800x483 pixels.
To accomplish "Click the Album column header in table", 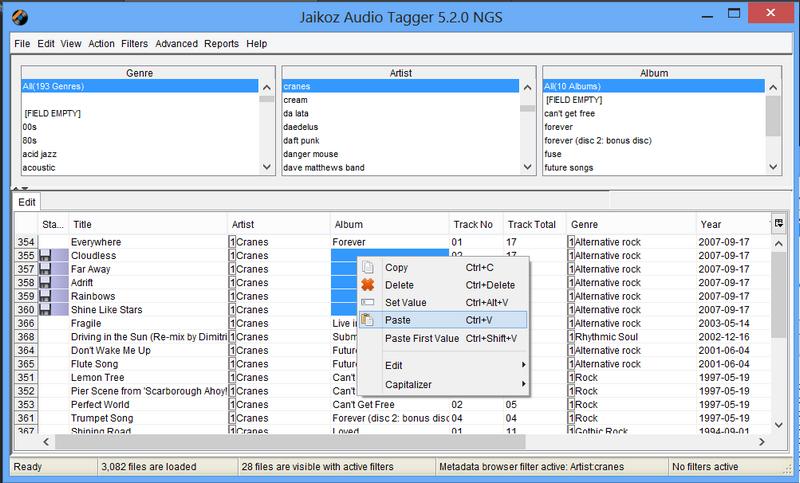I will tap(389, 224).
